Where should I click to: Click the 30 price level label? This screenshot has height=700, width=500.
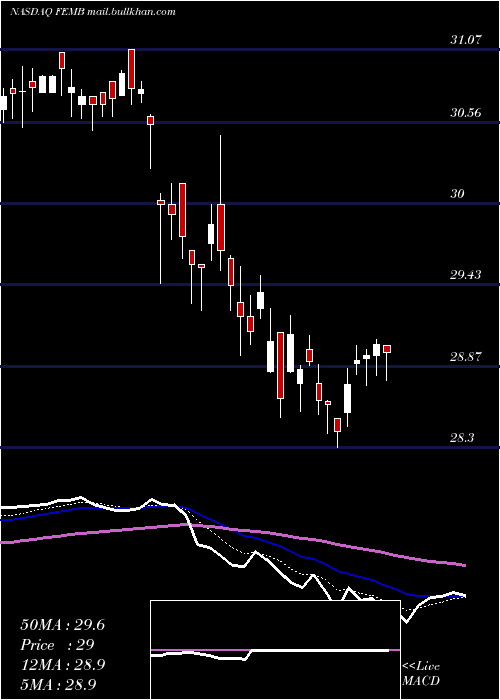(x=457, y=194)
